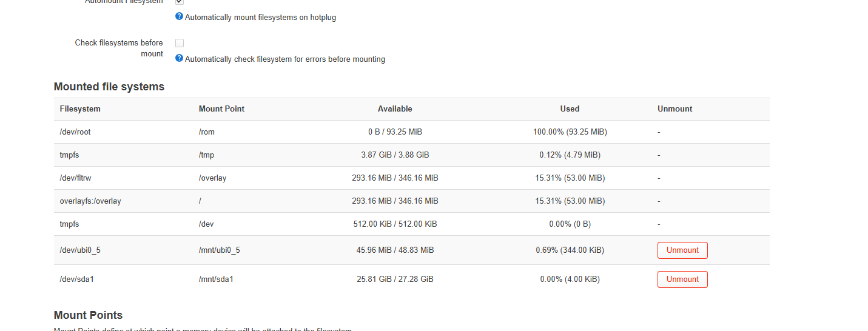Click the Unmount column header

click(675, 109)
